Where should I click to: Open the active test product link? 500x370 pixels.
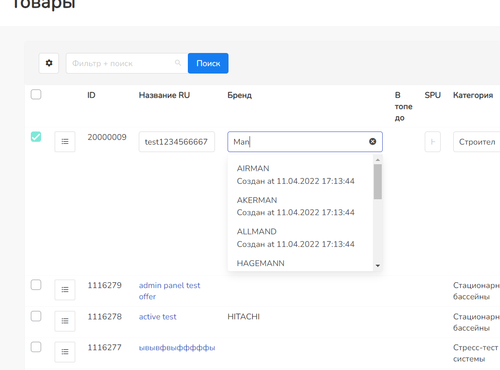coord(157,317)
